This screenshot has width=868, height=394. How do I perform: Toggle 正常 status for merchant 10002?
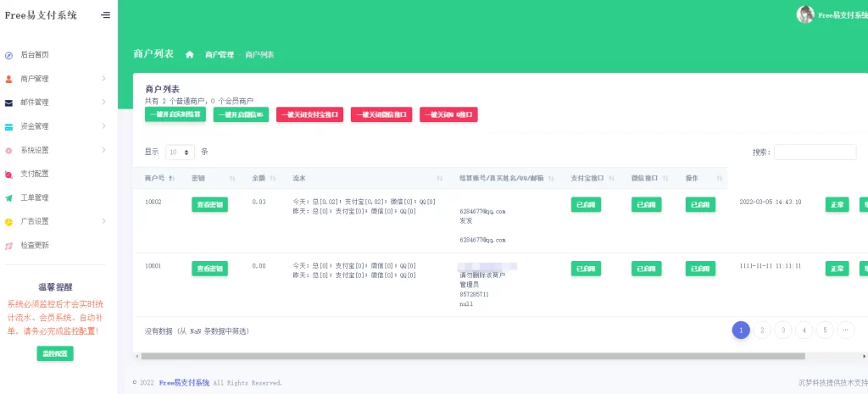point(837,205)
